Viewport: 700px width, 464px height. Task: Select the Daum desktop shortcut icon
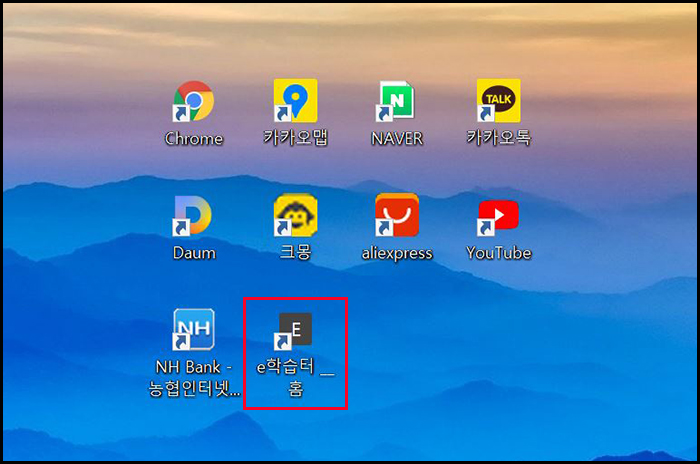point(192,215)
